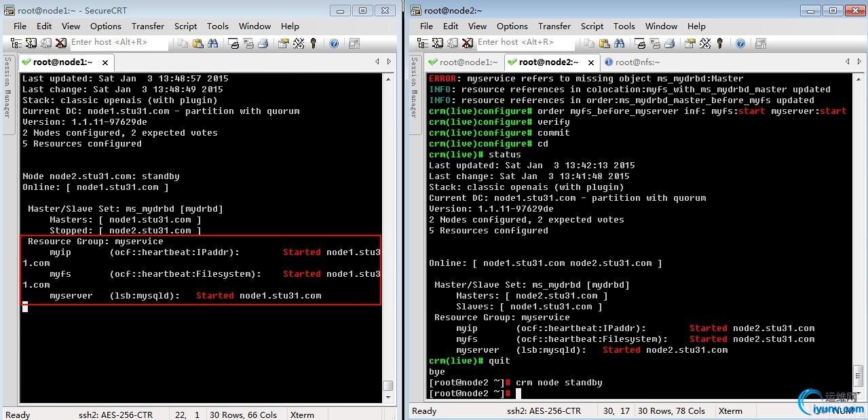Open Script menu in node2 window
Viewport: 868px width, 420px height.
point(592,26)
